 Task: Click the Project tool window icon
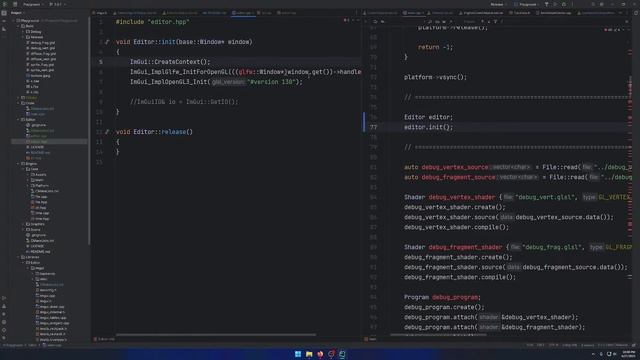(x=4, y=13)
